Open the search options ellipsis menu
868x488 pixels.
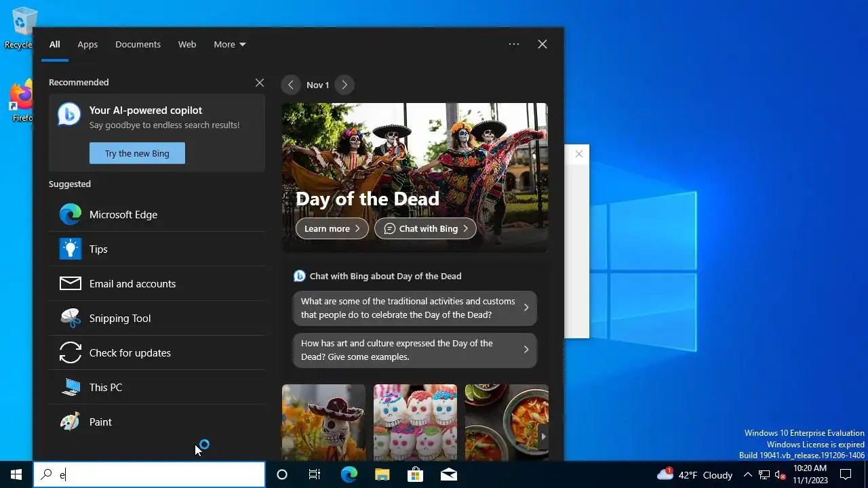(x=514, y=44)
